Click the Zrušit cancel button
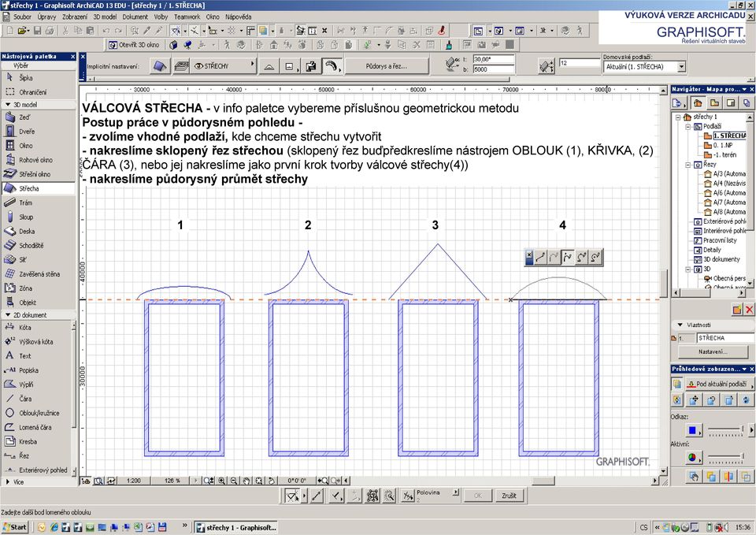 [x=509, y=496]
